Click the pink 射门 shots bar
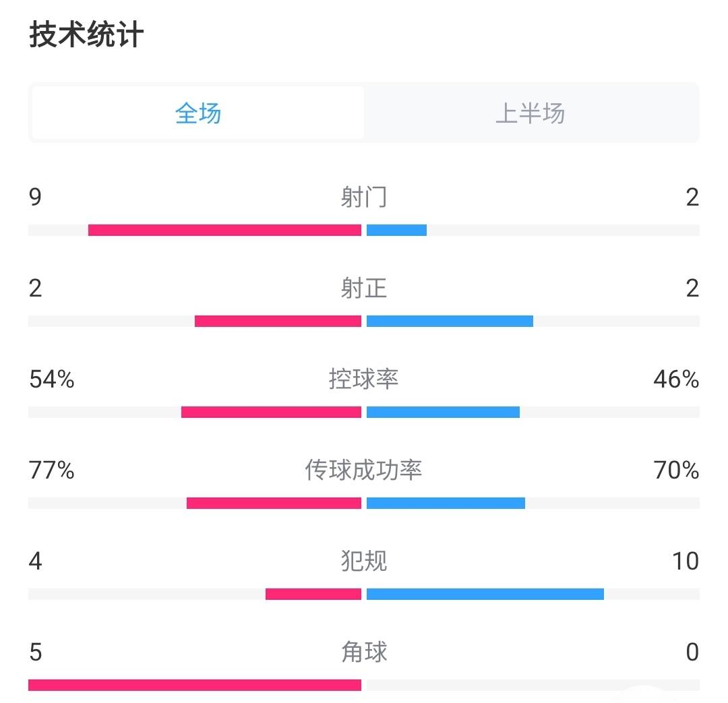The height and width of the screenshot is (703, 728). click(224, 230)
